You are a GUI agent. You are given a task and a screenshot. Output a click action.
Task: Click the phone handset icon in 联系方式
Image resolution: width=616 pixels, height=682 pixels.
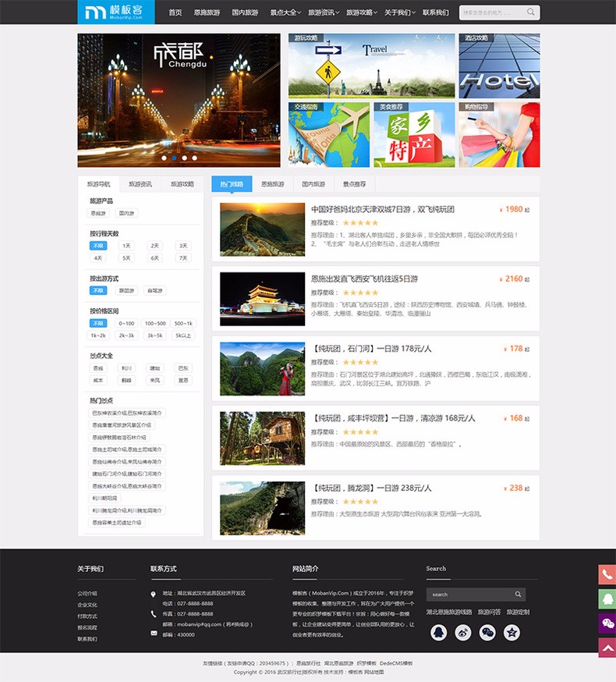click(x=153, y=613)
